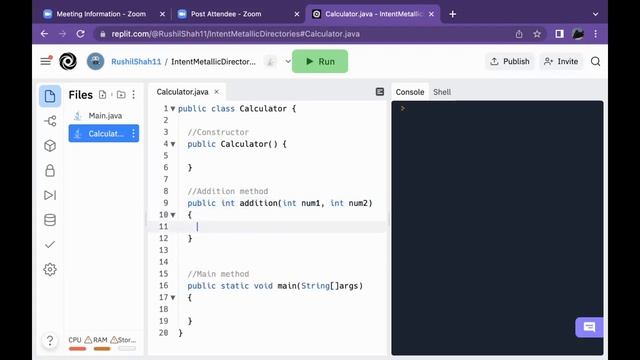This screenshot has height=360, width=640.
Task: Open the chat bubble button
Action: 589,327
